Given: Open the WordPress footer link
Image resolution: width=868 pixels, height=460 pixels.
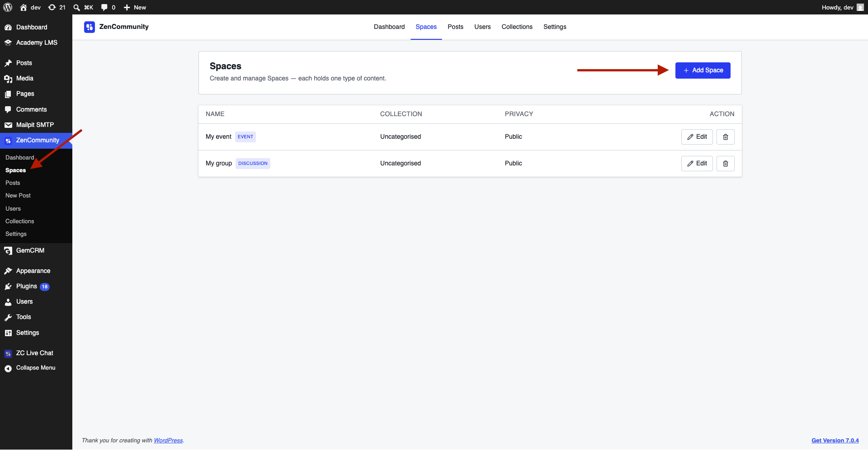Looking at the screenshot, I should click(168, 441).
